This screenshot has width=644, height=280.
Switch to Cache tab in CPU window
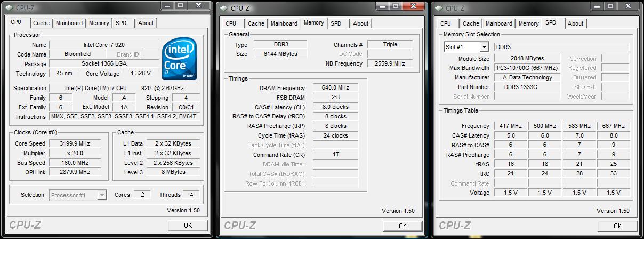[41, 23]
